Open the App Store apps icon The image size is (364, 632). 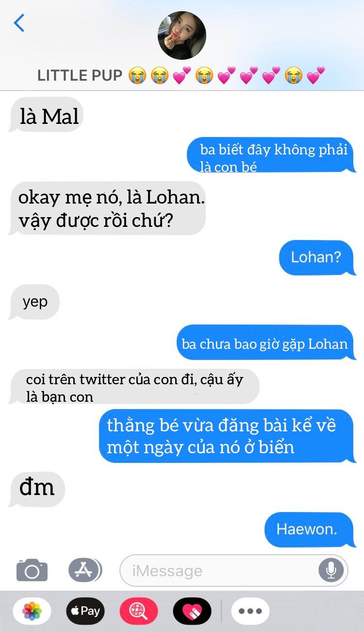click(x=85, y=570)
